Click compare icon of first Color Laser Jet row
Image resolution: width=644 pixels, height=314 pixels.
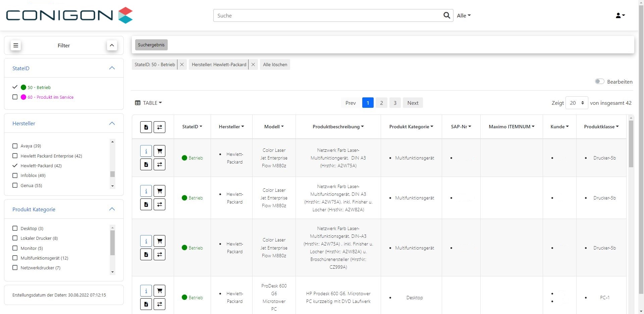click(x=159, y=165)
